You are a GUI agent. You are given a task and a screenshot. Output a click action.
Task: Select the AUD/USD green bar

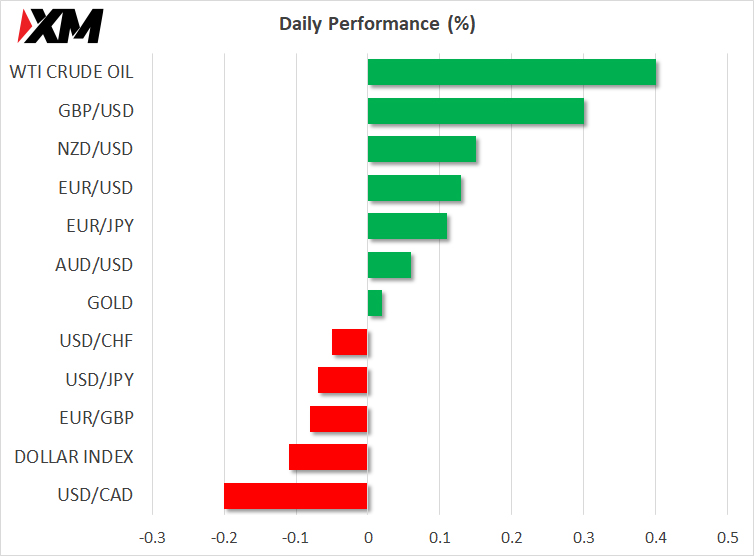(x=390, y=265)
